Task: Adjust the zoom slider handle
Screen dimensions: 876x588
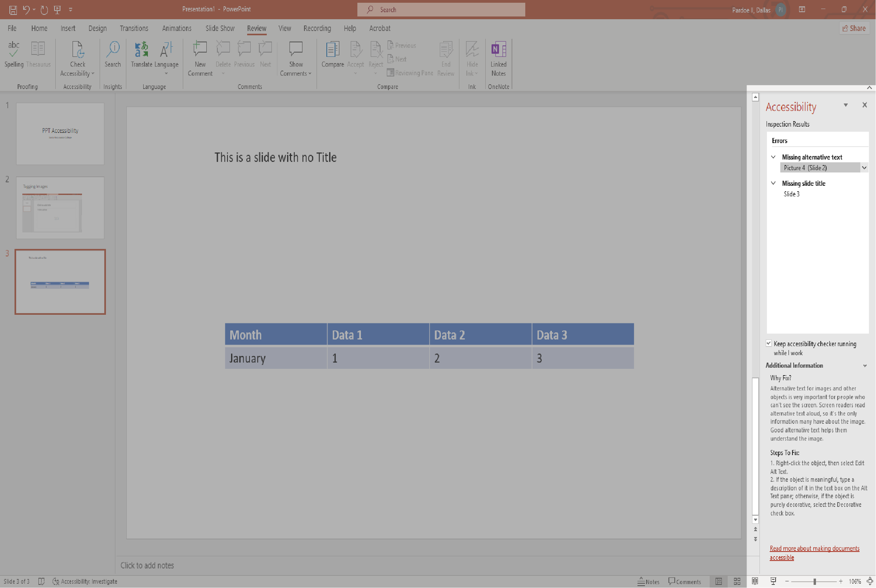Action: tap(815, 581)
